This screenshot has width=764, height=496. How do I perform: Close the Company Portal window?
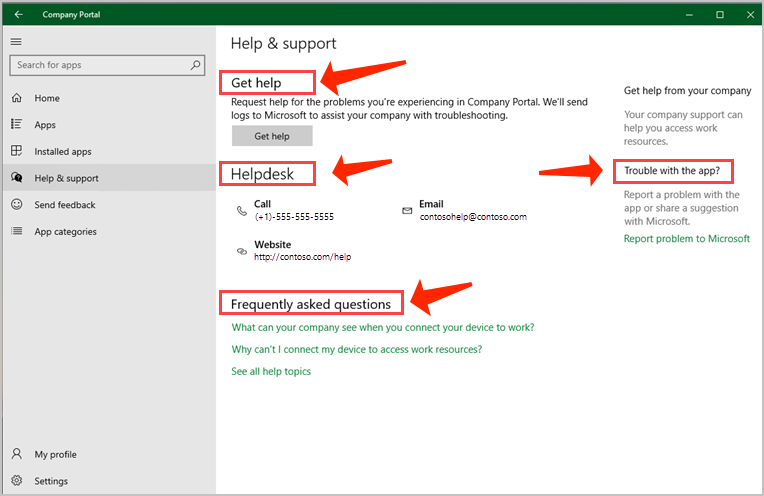750,15
